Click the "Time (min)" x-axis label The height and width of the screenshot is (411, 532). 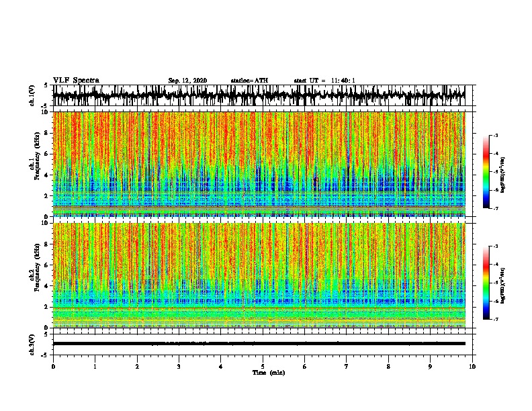[x=269, y=373]
